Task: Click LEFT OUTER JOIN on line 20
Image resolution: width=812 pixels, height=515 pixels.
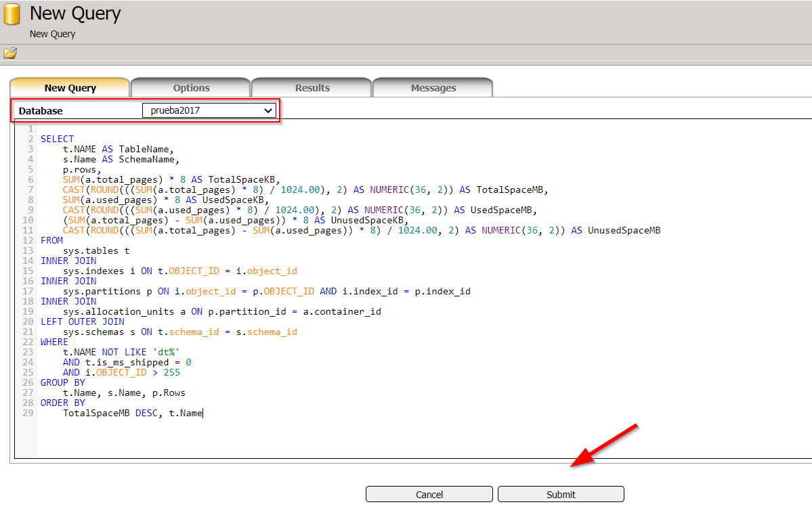Action: 83,321
